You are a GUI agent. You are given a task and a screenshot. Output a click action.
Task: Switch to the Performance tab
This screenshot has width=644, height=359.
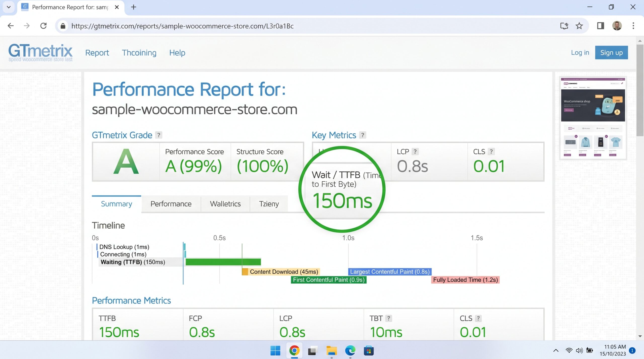tap(171, 204)
